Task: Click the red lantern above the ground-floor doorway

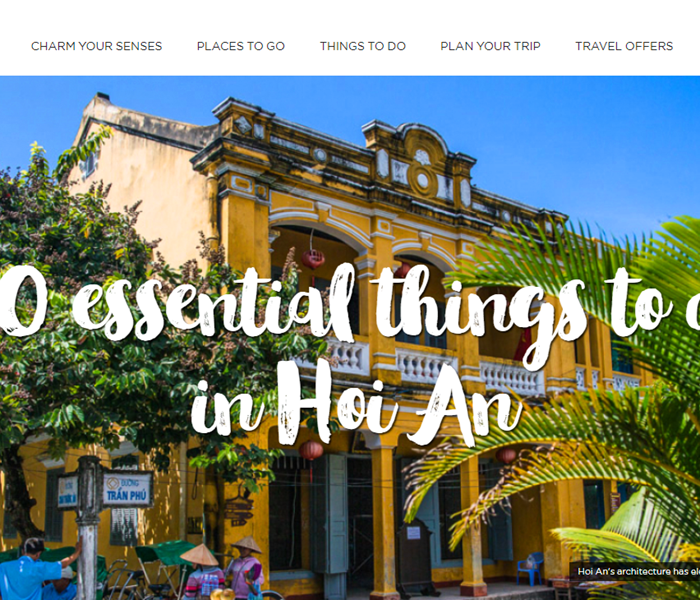Action: pyautogui.click(x=311, y=450)
